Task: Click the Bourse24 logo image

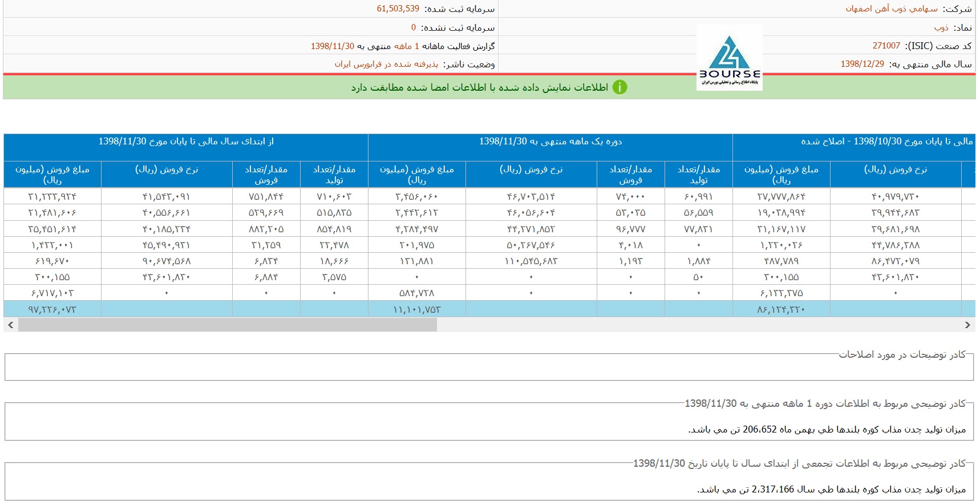Action: tap(729, 58)
